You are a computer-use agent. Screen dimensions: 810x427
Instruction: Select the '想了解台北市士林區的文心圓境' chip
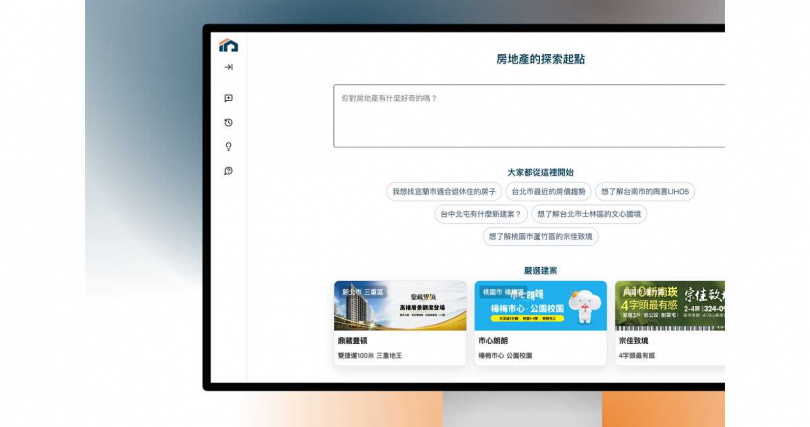tap(589, 214)
